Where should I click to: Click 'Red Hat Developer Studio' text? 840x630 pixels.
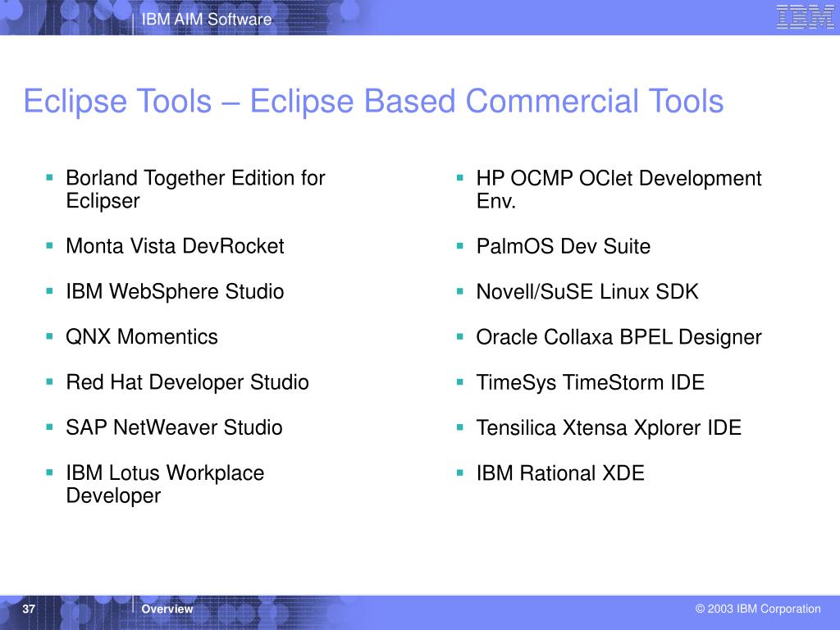[x=187, y=382]
